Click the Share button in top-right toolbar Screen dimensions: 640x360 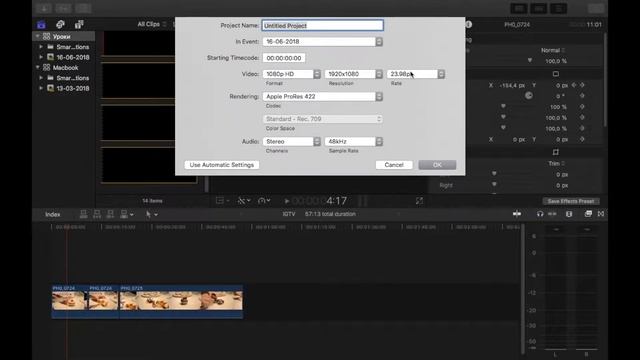click(x=596, y=8)
